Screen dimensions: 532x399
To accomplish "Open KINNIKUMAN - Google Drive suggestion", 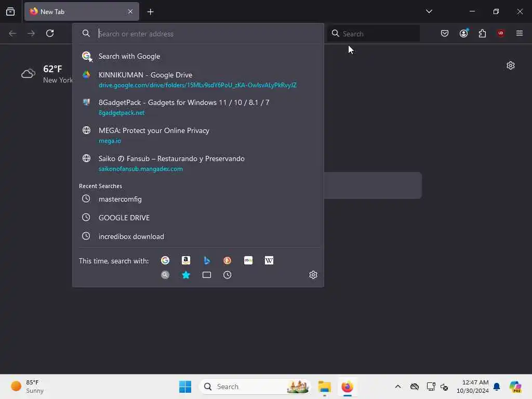I will (198, 79).
